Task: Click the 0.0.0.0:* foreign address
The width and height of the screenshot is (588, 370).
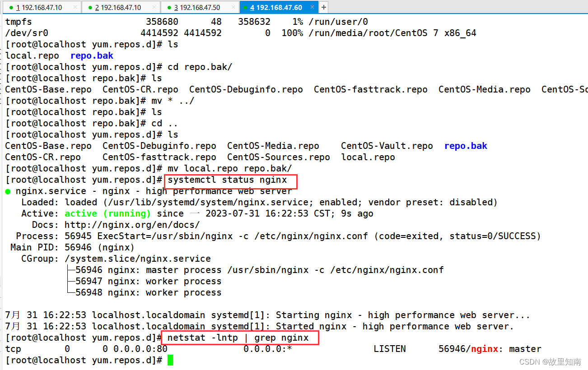Action: click(268, 349)
